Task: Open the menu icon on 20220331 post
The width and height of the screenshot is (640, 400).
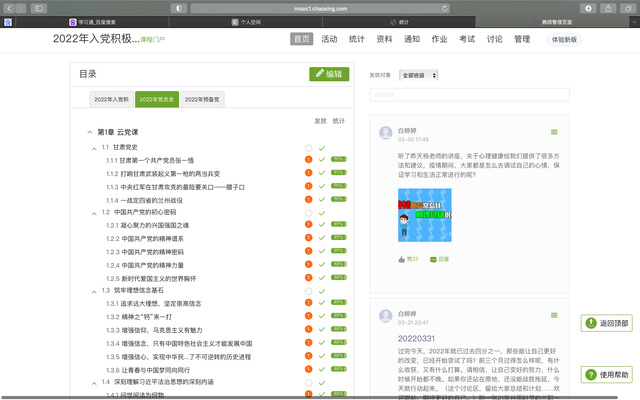Action: point(554,315)
